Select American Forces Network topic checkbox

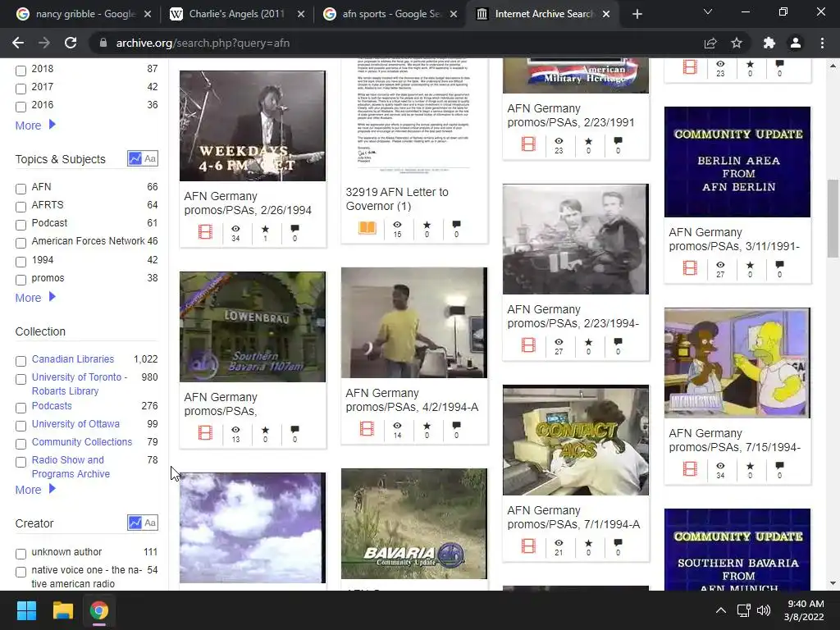tap(21, 243)
